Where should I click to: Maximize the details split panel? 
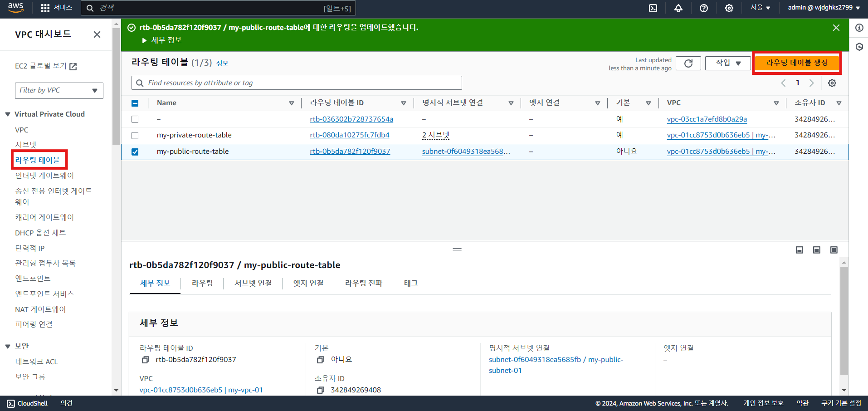(x=834, y=250)
